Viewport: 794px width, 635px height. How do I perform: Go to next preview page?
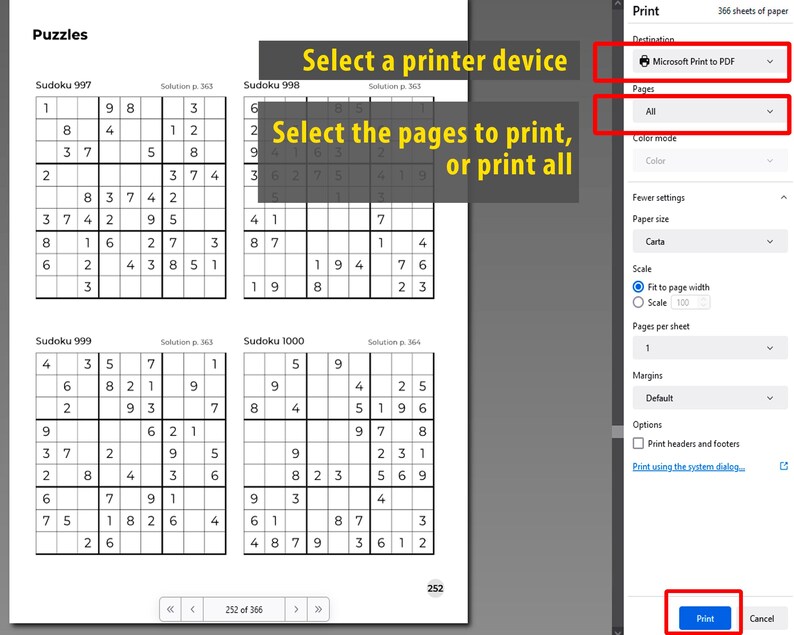296,609
